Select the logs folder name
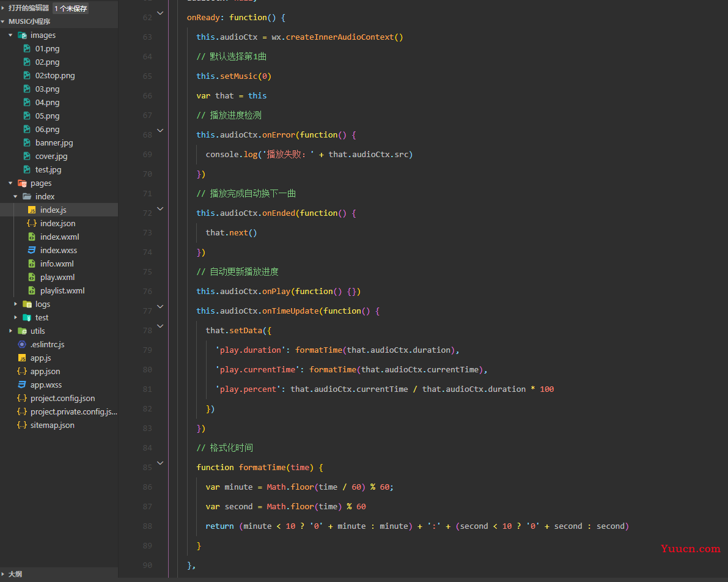Image resolution: width=728 pixels, height=582 pixels. [43, 304]
